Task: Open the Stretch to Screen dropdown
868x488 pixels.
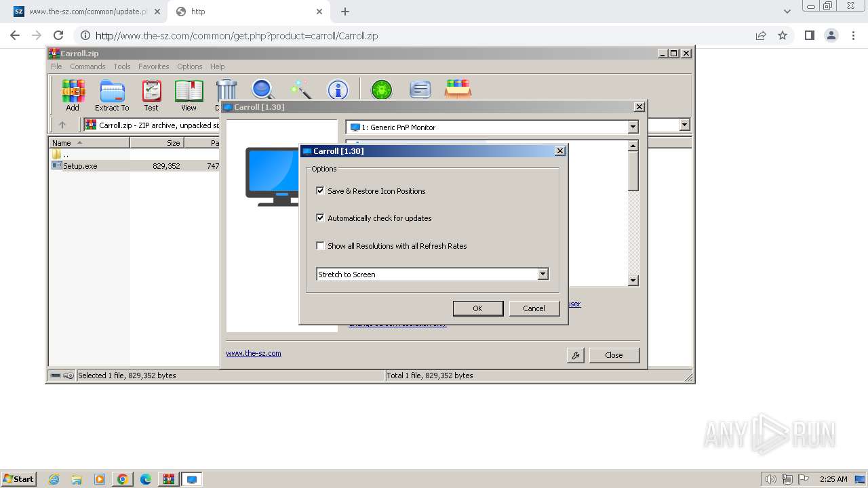Action: click(x=542, y=274)
